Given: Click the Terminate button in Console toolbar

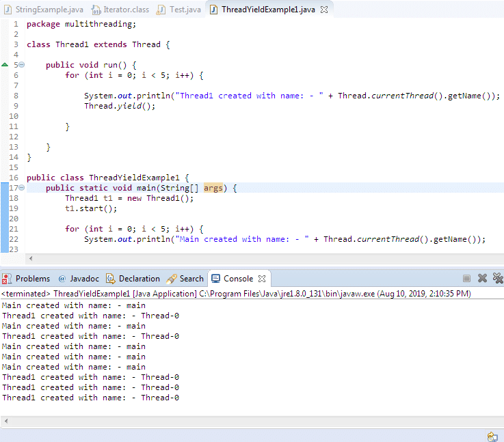Looking at the screenshot, I should point(466,279).
